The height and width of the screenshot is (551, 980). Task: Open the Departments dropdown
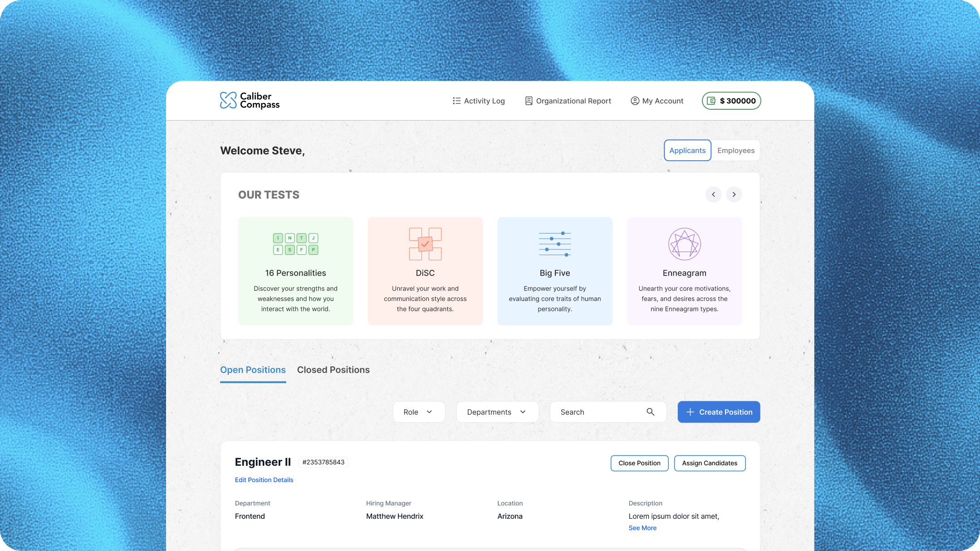pos(497,412)
